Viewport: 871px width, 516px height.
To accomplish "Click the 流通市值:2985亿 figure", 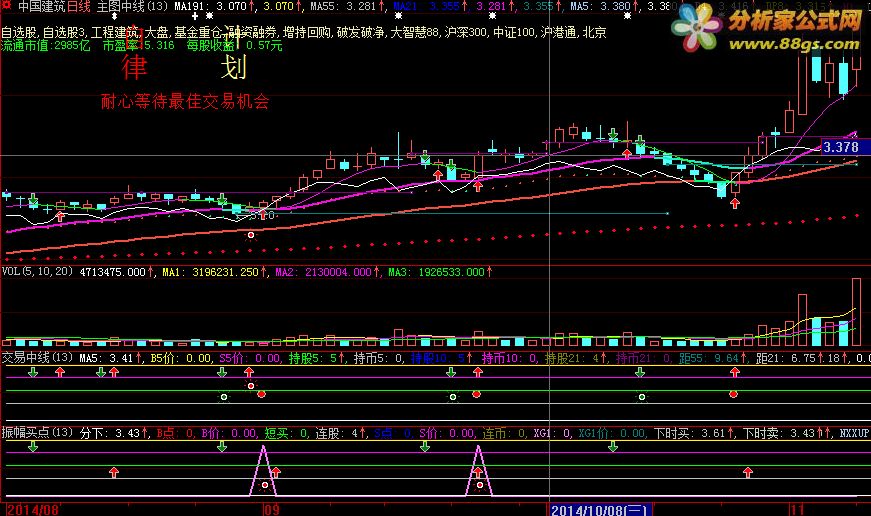I will 46,46.
